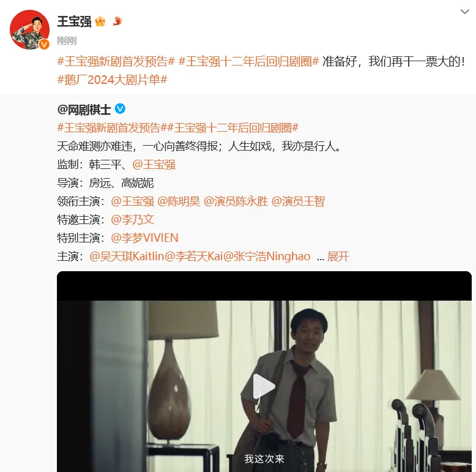The height and width of the screenshot is (472, 476).
Task: Click the gold crown membership badge
Action: click(x=100, y=21)
